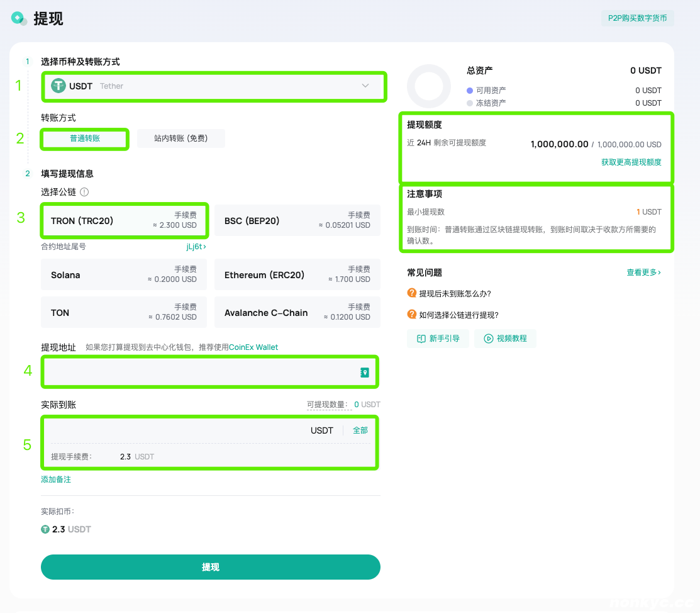
Task: Click info icon next to 选择公链
Action: (x=84, y=192)
